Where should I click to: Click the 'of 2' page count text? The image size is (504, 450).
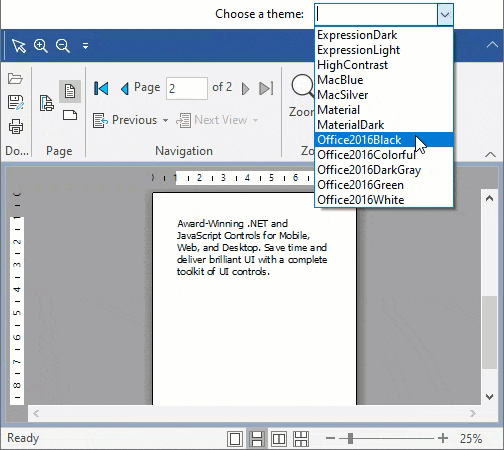pos(222,87)
